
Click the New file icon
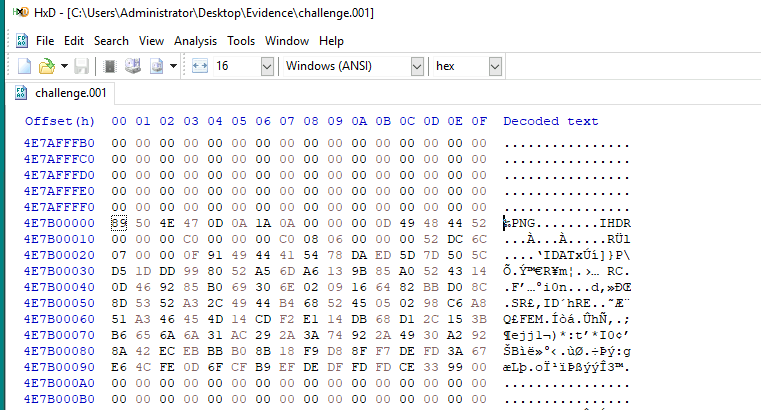click(24, 66)
